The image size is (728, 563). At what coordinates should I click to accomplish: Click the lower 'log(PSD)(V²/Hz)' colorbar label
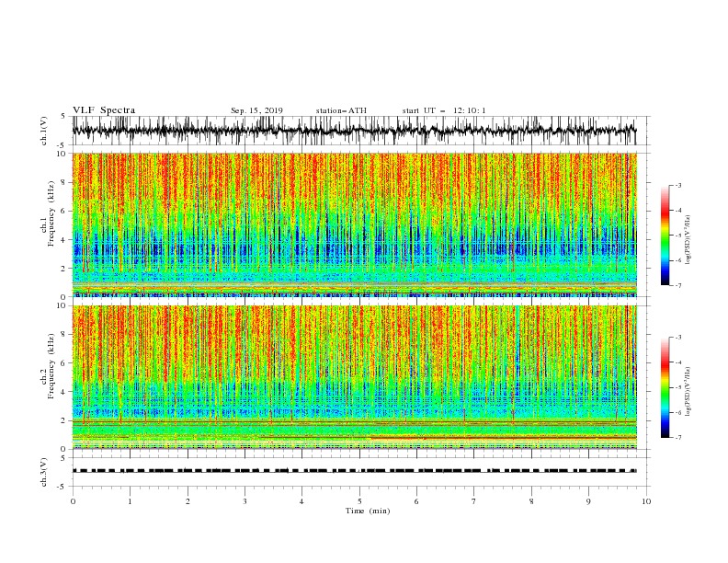[x=688, y=392]
